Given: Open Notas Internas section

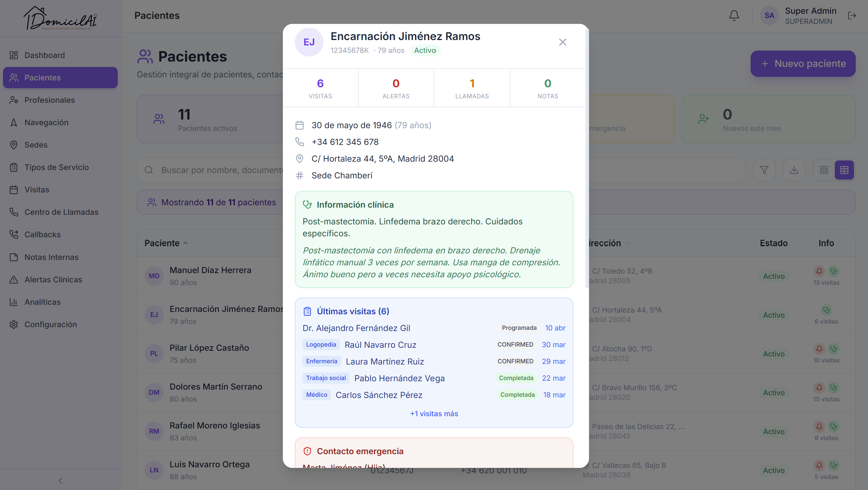Looking at the screenshot, I should click(60, 257).
